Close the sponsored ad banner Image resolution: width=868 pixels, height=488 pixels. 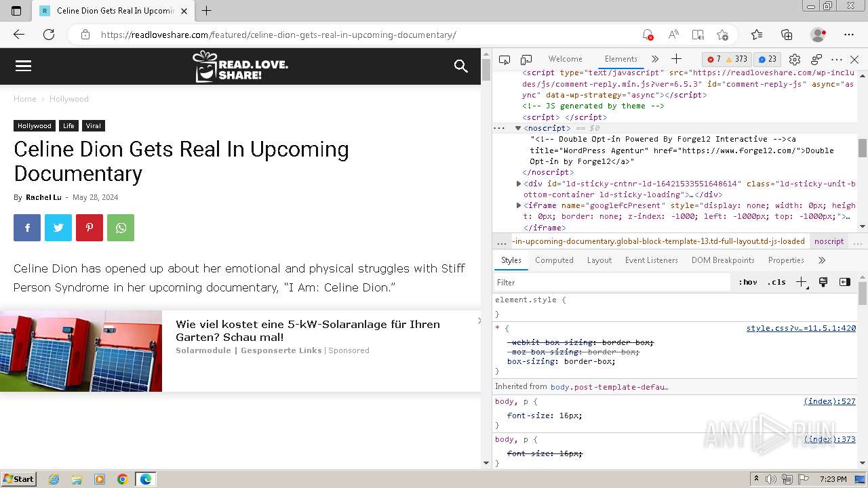[x=479, y=321]
